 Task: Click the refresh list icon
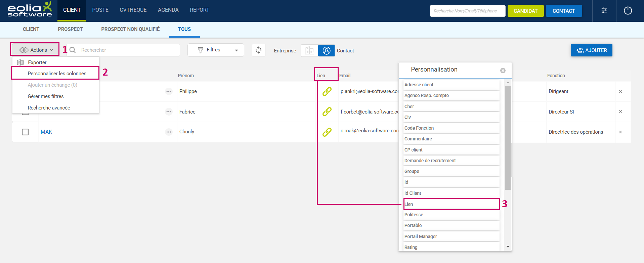258,50
